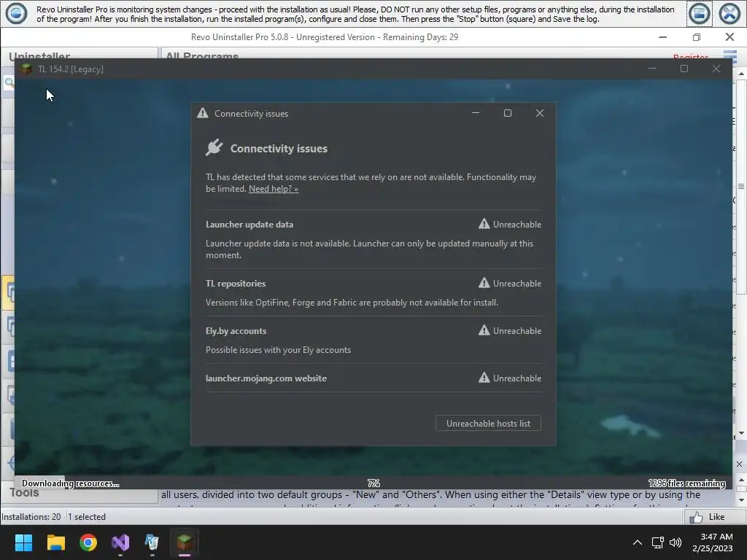747x560 pixels.
Task: Close the Revo Uninstaller Pro window
Action: (729, 37)
